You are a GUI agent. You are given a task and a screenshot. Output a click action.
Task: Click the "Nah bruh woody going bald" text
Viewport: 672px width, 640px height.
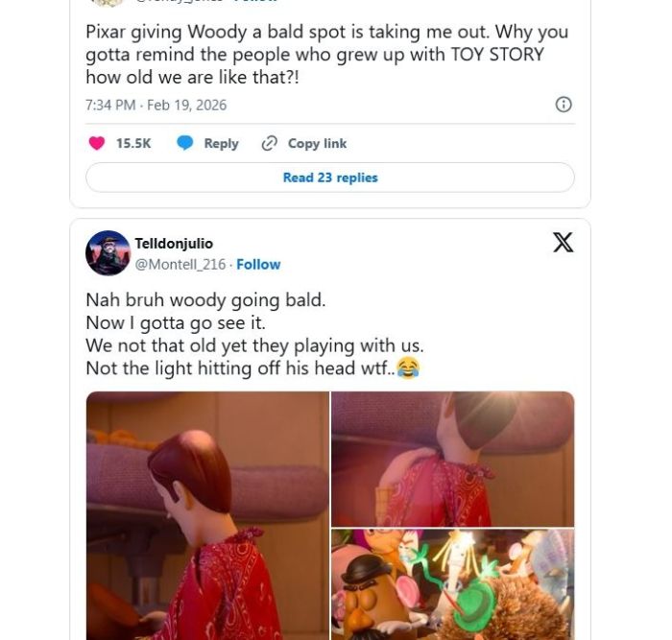click(x=205, y=299)
